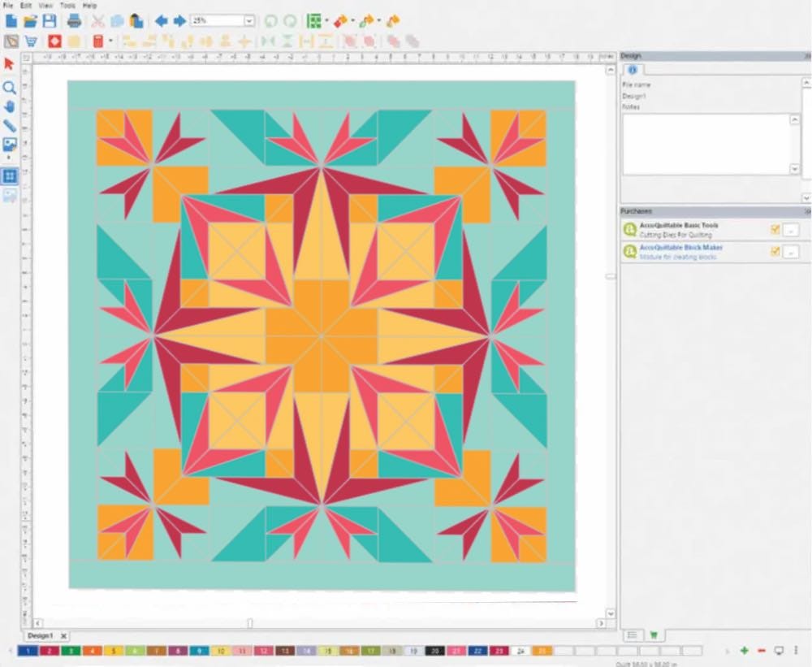The width and height of the screenshot is (812, 667).
Task: Toggle AccuQuiltable Block Maker checkbox
Action: (x=775, y=252)
